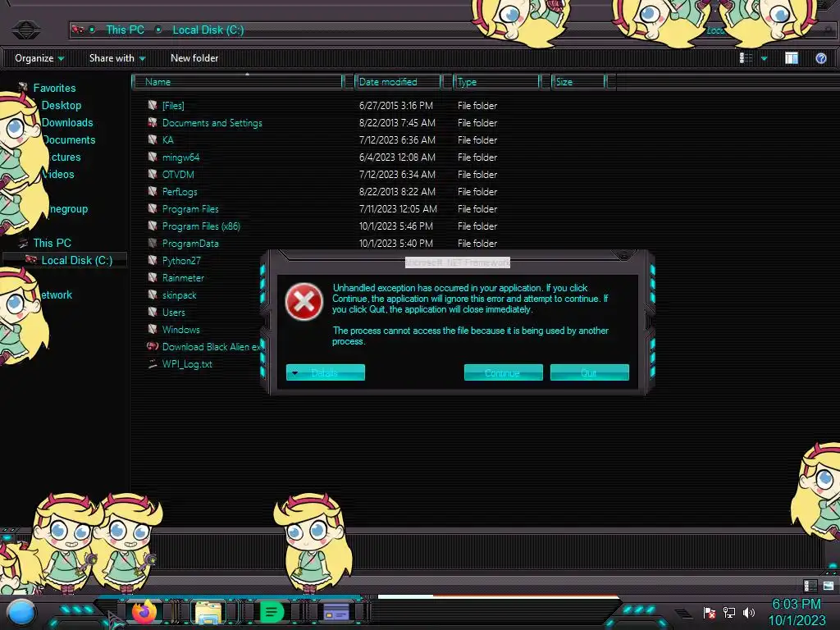Viewport: 840px width, 630px height.
Task: Click the .NET Framework dialog title bar
Action: (458, 262)
